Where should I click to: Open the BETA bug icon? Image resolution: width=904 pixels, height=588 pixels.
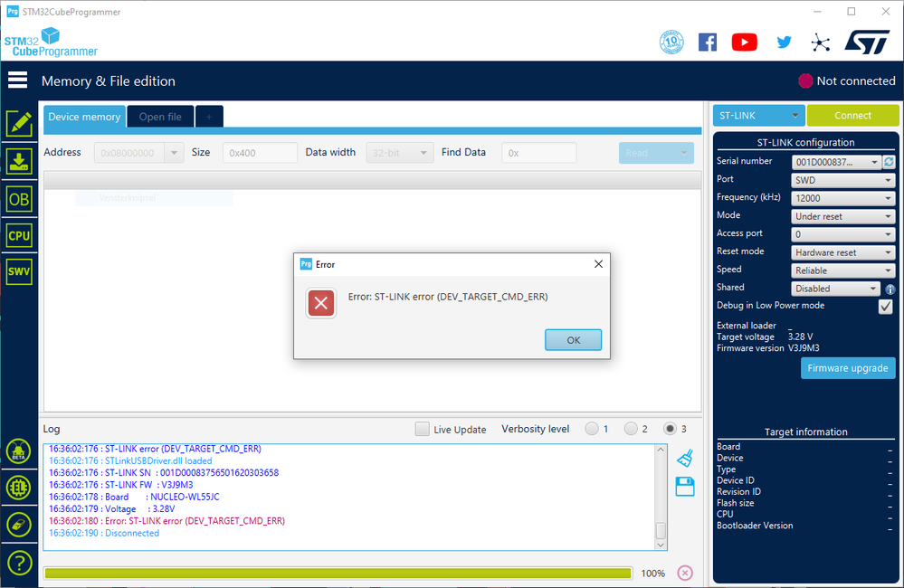point(19,450)
